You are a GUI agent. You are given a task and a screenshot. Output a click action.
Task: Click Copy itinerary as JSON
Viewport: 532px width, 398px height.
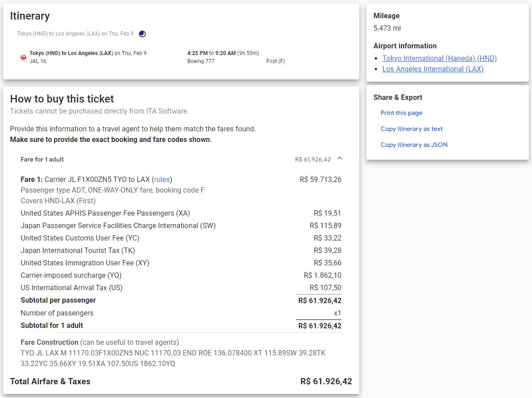[414, 145]
